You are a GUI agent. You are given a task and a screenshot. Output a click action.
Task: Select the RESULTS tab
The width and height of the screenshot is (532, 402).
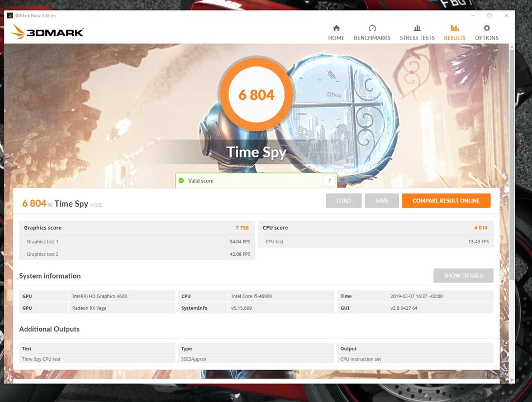pyautogui.click(x=455, y=32)
